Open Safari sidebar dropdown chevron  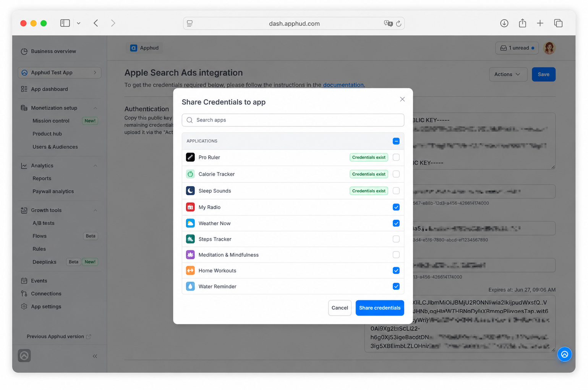click(x=78, y=23)
